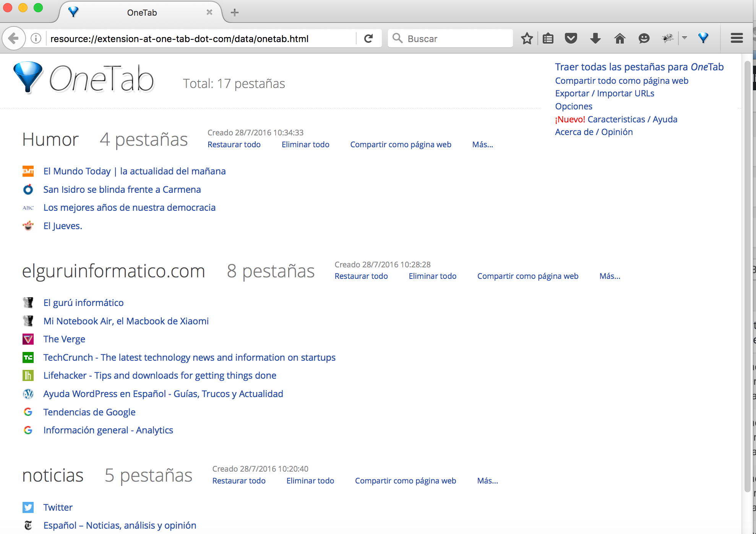
Task: Compartir como página web for Humor group
Action: pyautogui.click(x=401, y=145)
